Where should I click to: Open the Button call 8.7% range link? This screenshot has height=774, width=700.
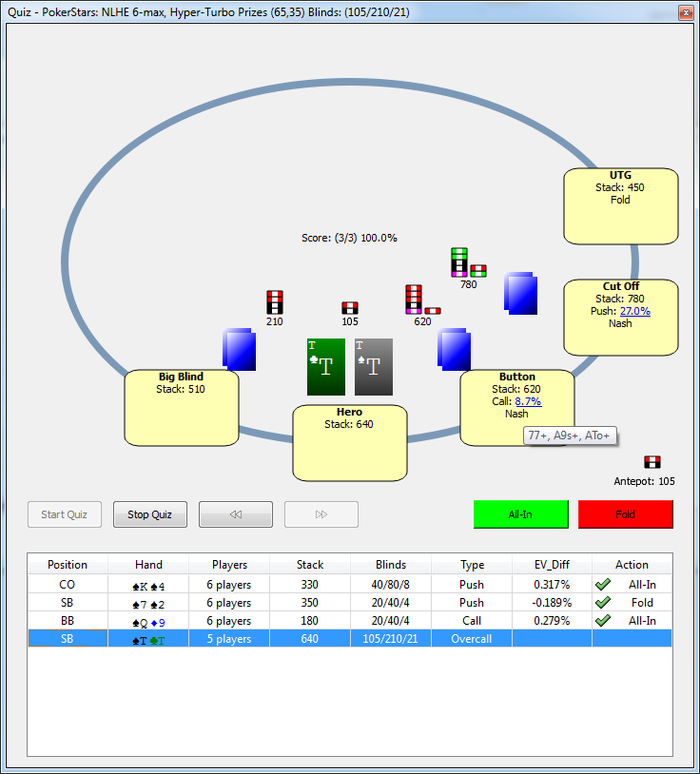[x=528, y=401]
